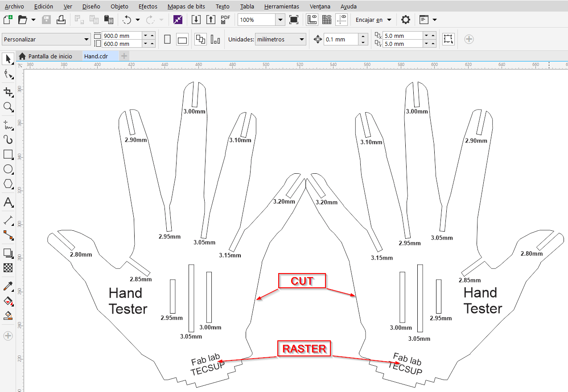Set page orientation to Landscape
568x392 pixels.
182,39
